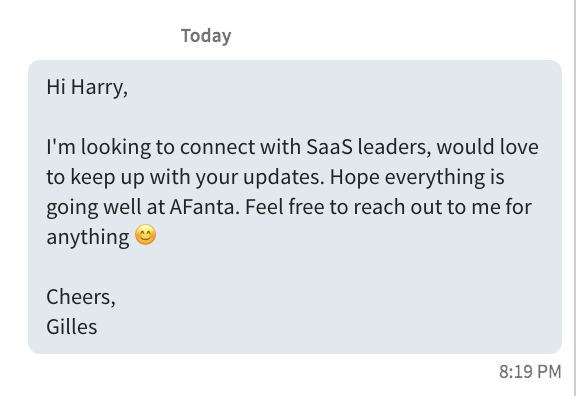This screenshot has height=396, width=576.
Task: Click the 'Gilles' signature name
Action: (x=72, y=327)
